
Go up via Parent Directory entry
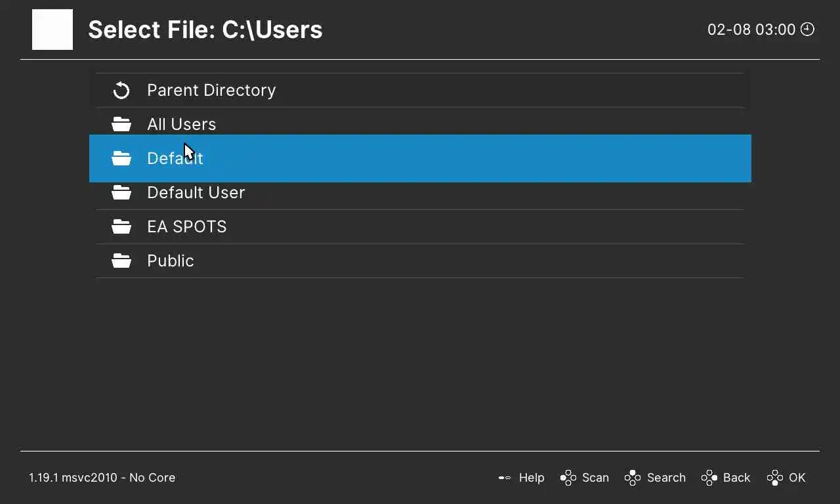[x=211, y=90]
